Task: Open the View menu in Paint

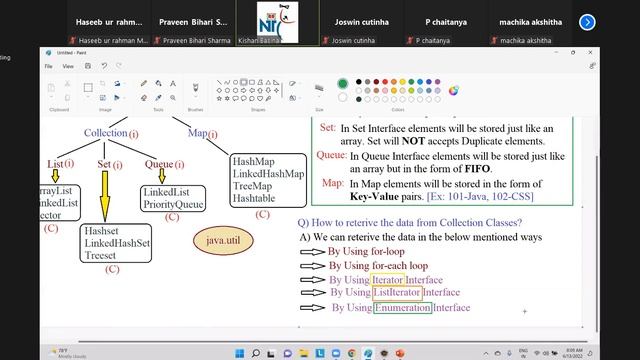Action: 68,66
